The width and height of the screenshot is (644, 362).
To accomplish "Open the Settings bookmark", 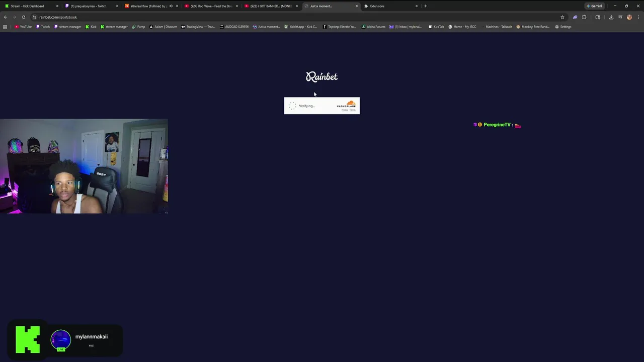I will point(563,27).
